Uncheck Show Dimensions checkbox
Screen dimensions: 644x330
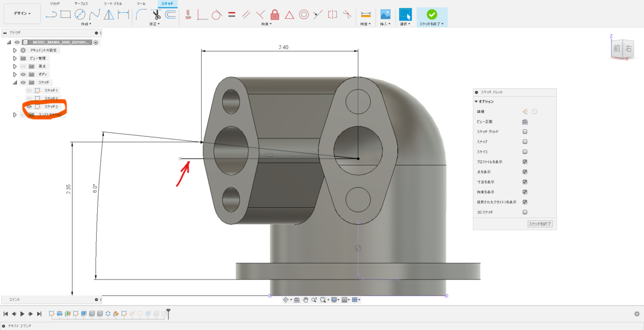(x=525, y=182)
